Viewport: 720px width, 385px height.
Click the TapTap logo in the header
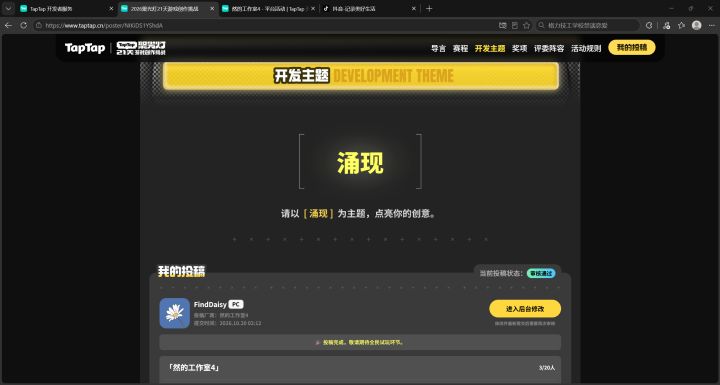click(85, 48)
